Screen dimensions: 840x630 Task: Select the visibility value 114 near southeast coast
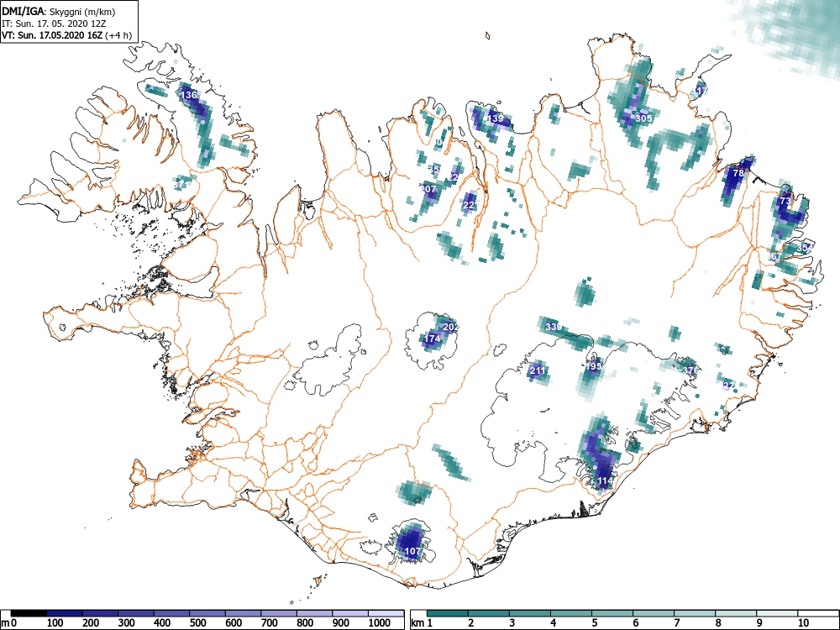[605, 480]
